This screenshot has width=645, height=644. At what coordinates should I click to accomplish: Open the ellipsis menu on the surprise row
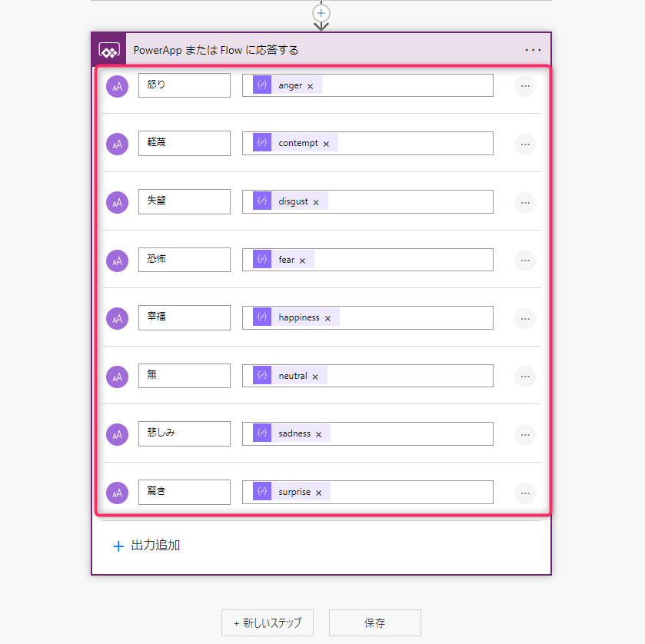524,493
